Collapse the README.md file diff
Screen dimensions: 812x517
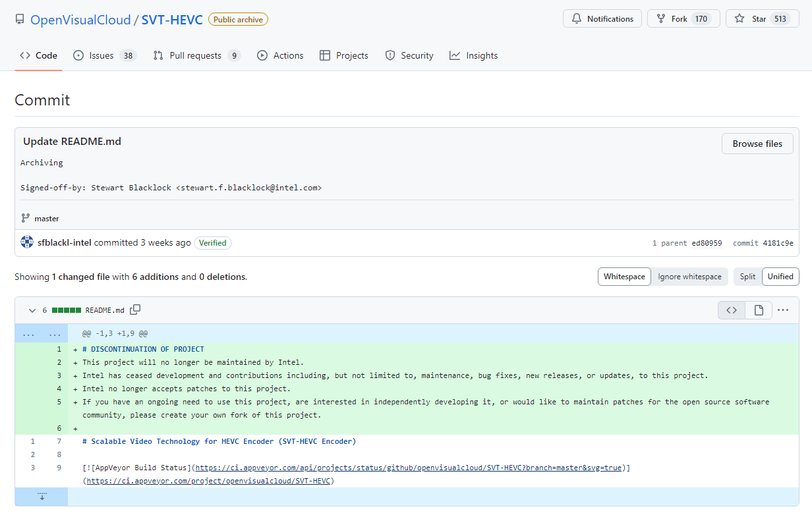pyautogui.click(x=32, y=310)
